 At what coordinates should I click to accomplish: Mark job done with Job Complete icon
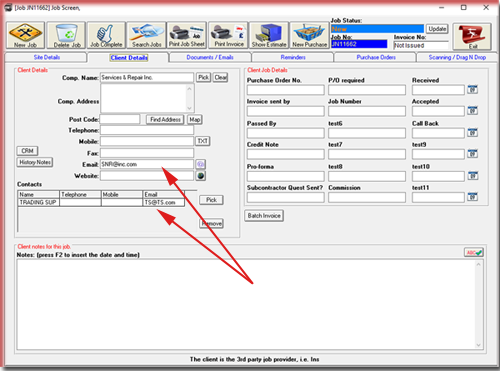pyautogui.click(x=106, y=35)
